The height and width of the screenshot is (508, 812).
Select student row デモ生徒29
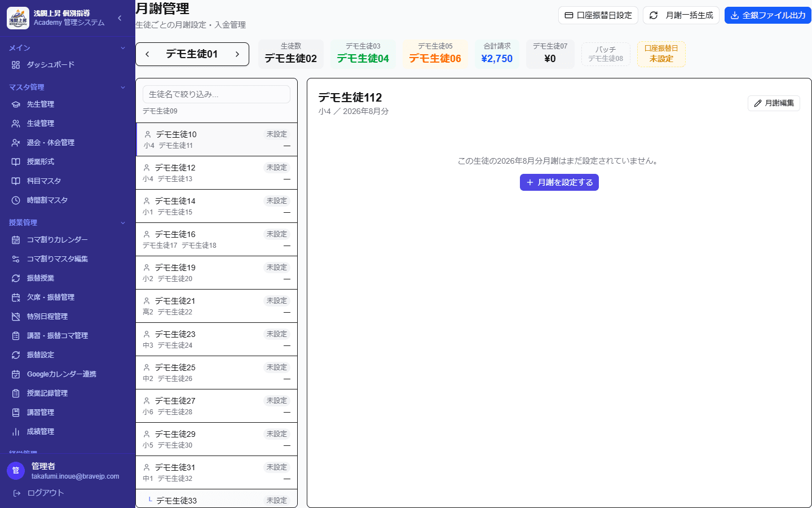[217, 439]
